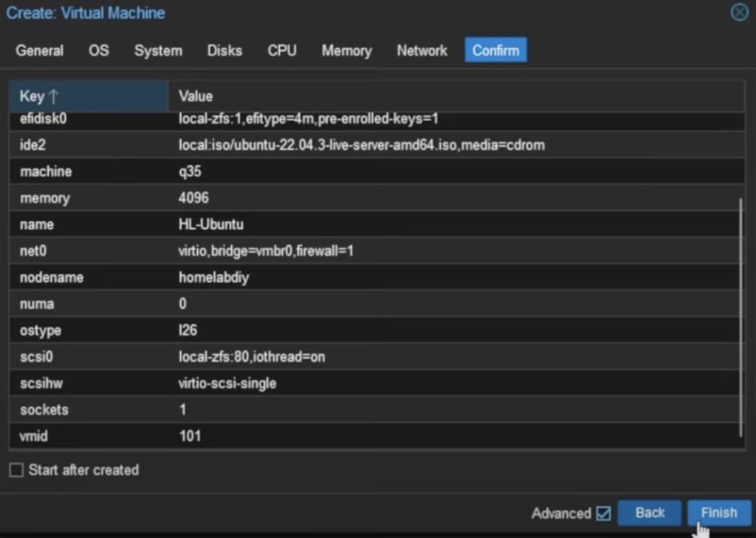756x538 pixels.
Task: Open the CPU tab
Action: 282,51
